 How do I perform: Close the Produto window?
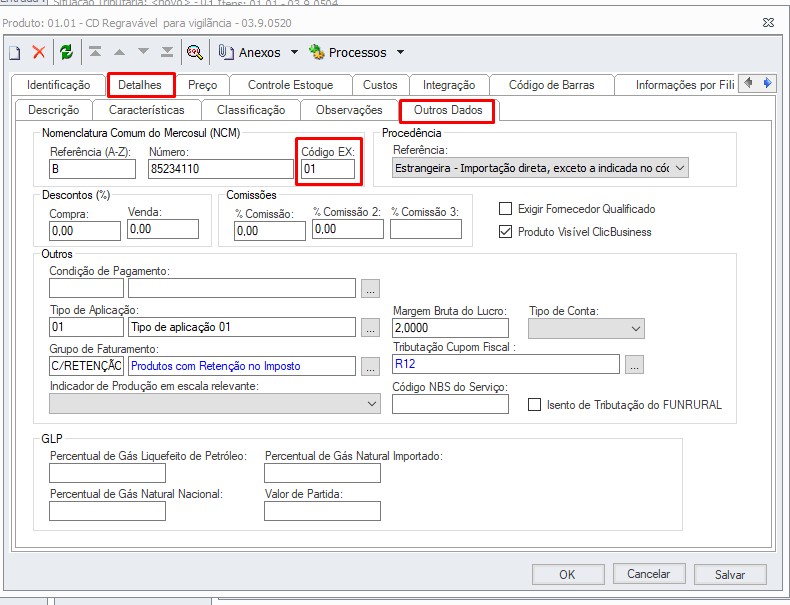[768, 23]
